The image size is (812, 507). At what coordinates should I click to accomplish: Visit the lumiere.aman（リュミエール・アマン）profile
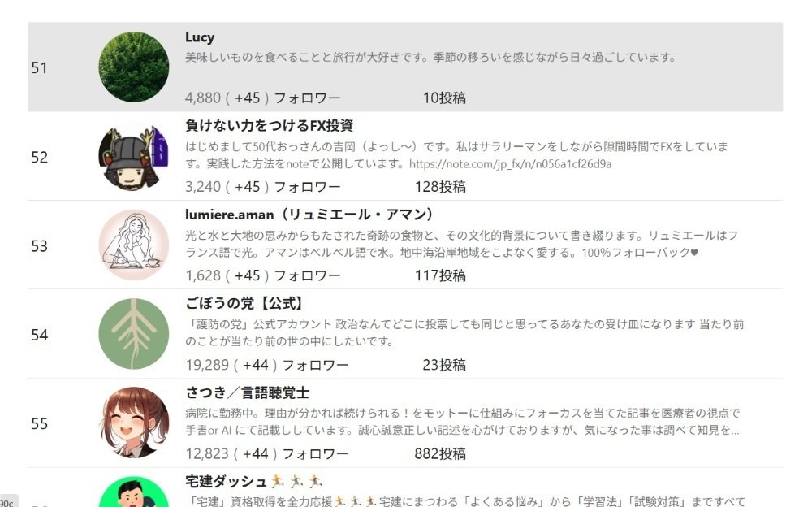(309, 214)
